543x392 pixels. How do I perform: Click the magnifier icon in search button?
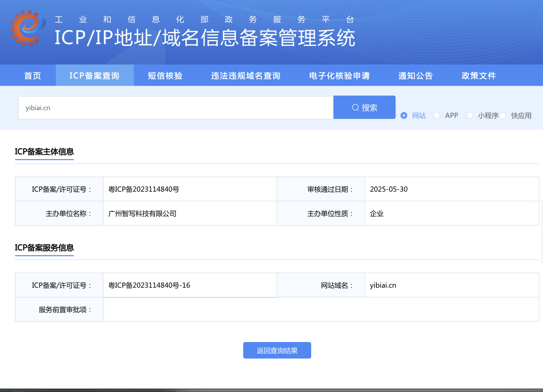tap(355, 108)
